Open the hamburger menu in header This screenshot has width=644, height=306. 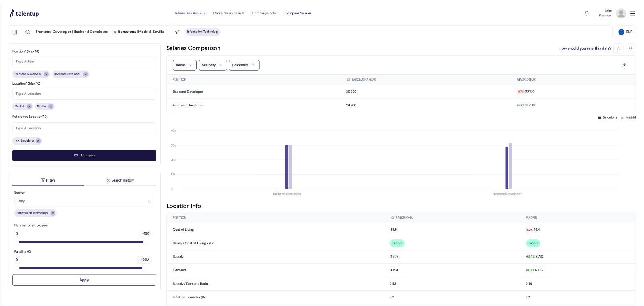tap(632, 13)
